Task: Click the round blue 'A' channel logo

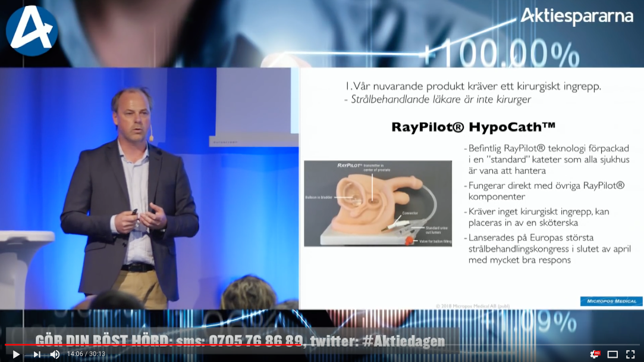Action: click(32, 31)
